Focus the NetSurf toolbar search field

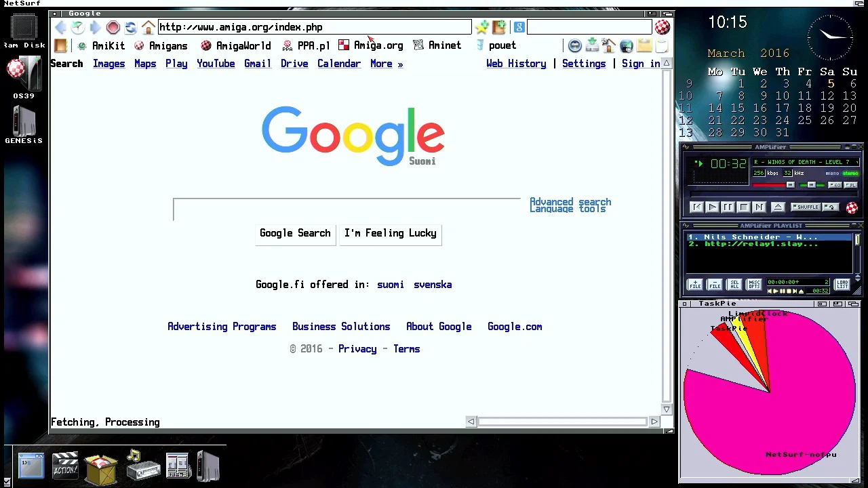[589, 27]
